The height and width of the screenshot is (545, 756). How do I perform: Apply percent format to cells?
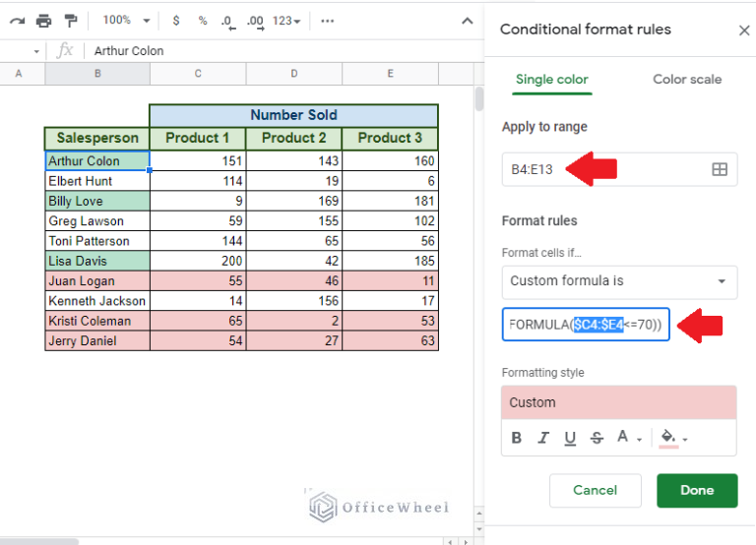click(x=202, y=21)
